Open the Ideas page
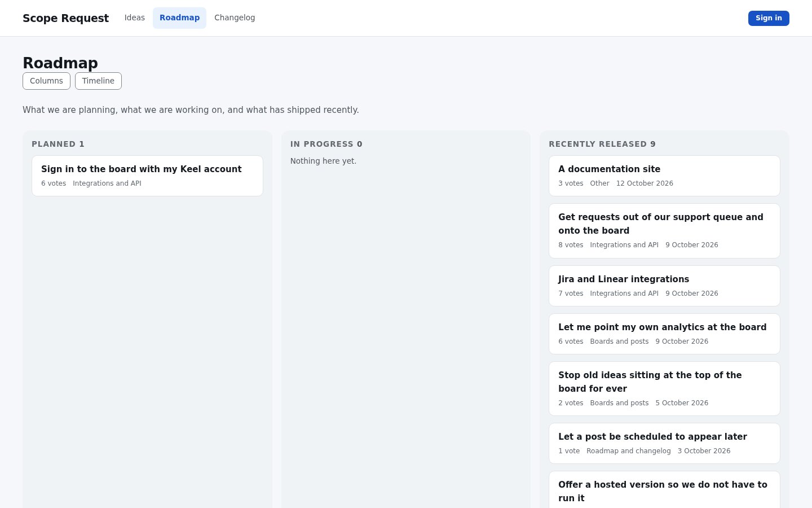The height and width of the screenshot is (508, 812). 135,18
